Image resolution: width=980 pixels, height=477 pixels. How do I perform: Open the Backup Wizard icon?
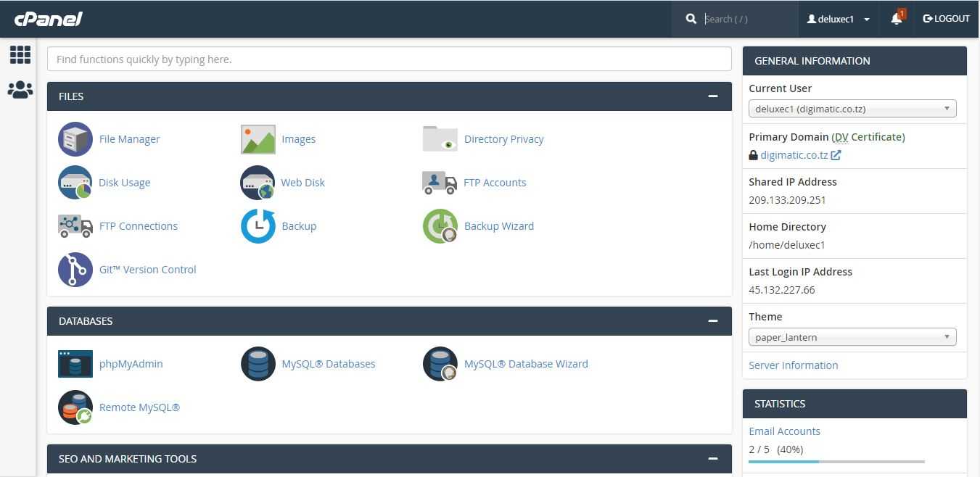(x=440, y=226)
